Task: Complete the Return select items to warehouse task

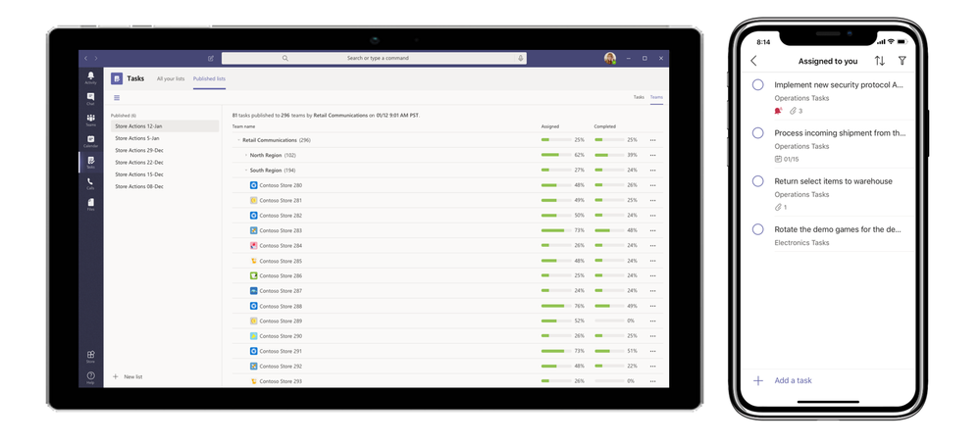Action: (x=758, y=181)
